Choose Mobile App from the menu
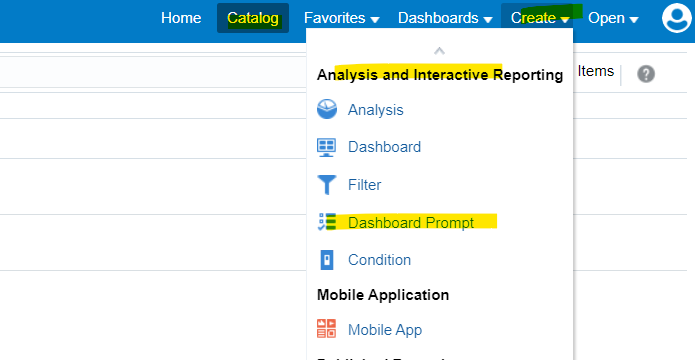Screen dimensions: 695x360 point(385,330)
